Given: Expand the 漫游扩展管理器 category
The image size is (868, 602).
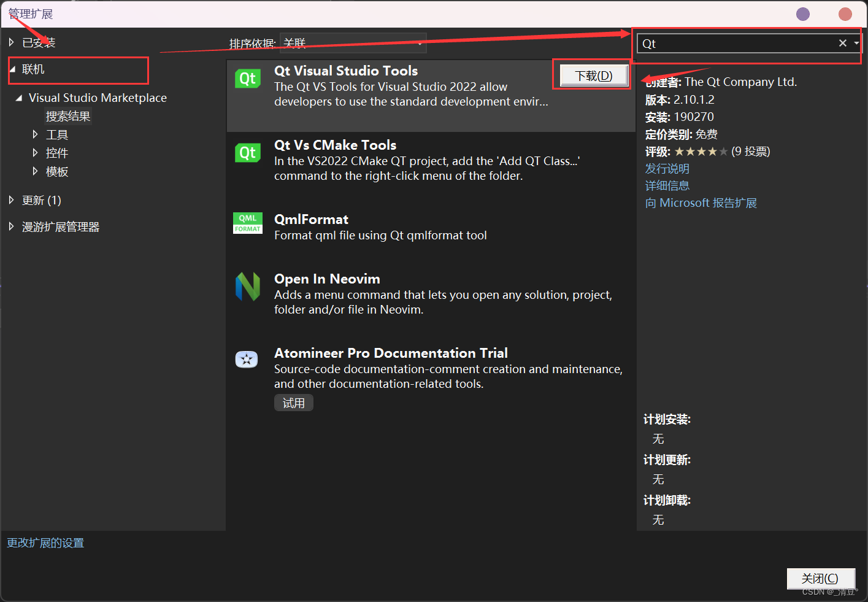Looking at the screenshot, I should [x=12, y=226].
